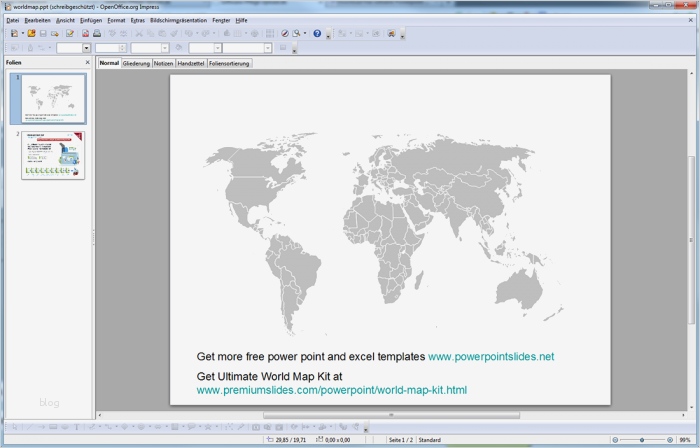Viewport: 700px width, 448px height.
Task: Click the Open file icon in toolbar
Action: tap(31, 33)
